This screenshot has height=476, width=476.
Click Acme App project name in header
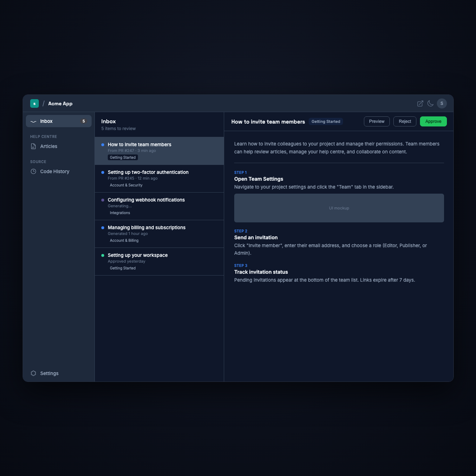click(60, 103)
